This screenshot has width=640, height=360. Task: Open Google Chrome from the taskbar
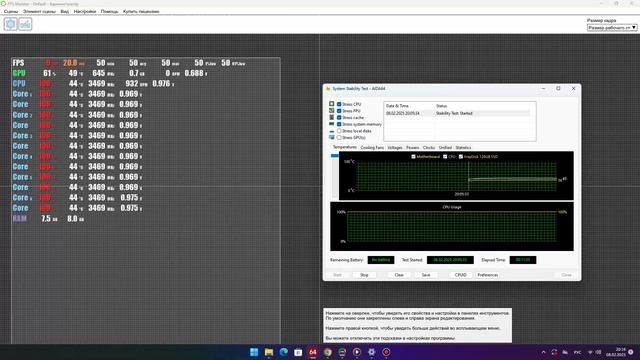(327, 352)
